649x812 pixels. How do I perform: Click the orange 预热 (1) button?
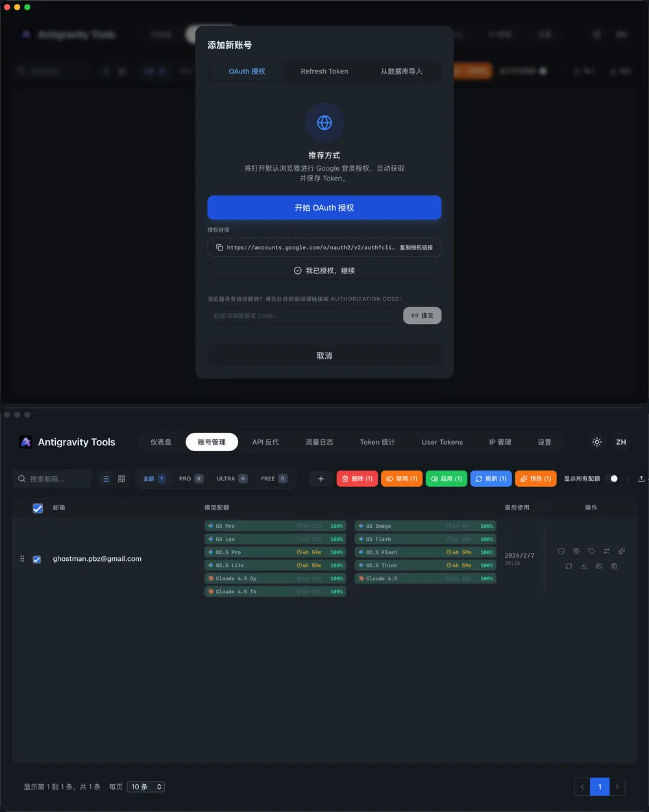(536, 478)
